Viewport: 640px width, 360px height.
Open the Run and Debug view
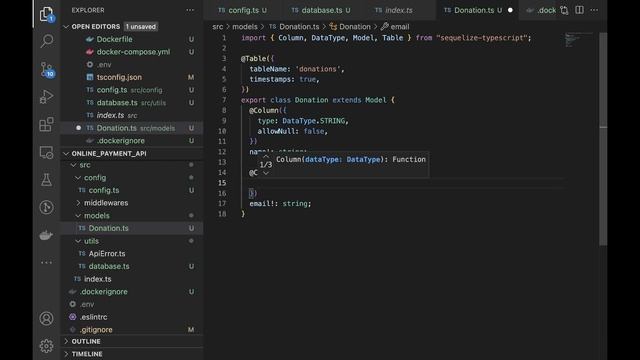pyautogui.click(x=47, y=97)
